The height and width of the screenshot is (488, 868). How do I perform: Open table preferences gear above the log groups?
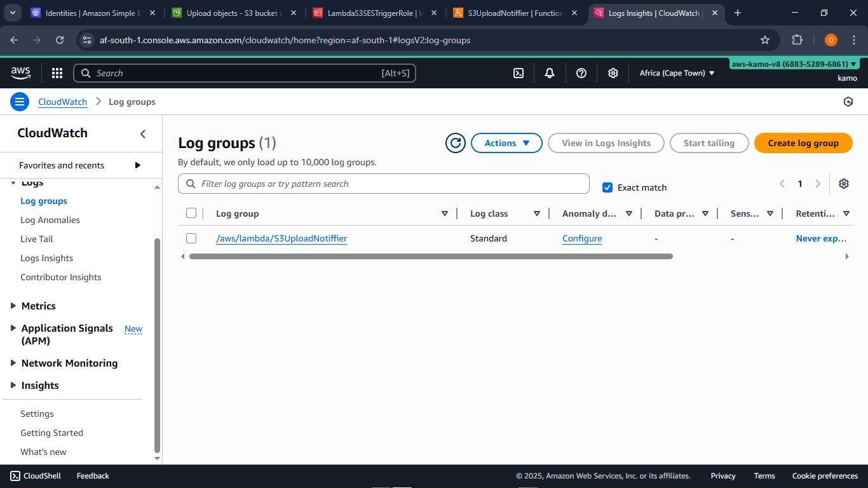pyautogui.click(x=844, y=184)
